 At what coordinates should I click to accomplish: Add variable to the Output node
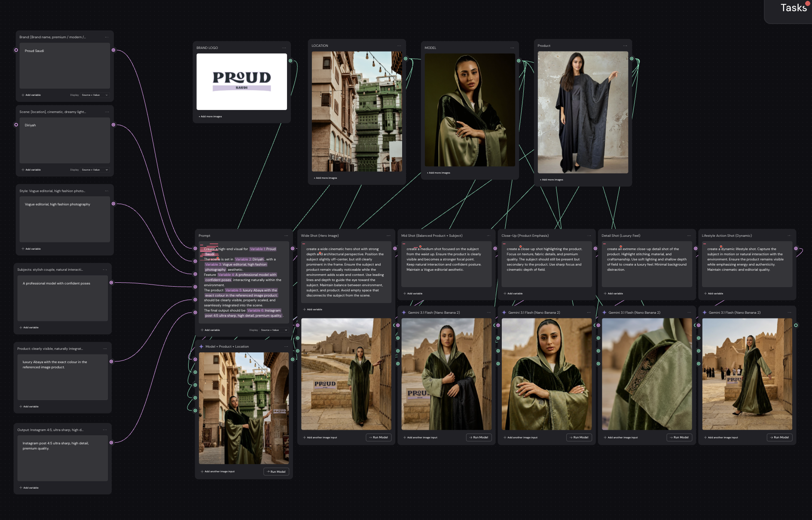[29, 488]
